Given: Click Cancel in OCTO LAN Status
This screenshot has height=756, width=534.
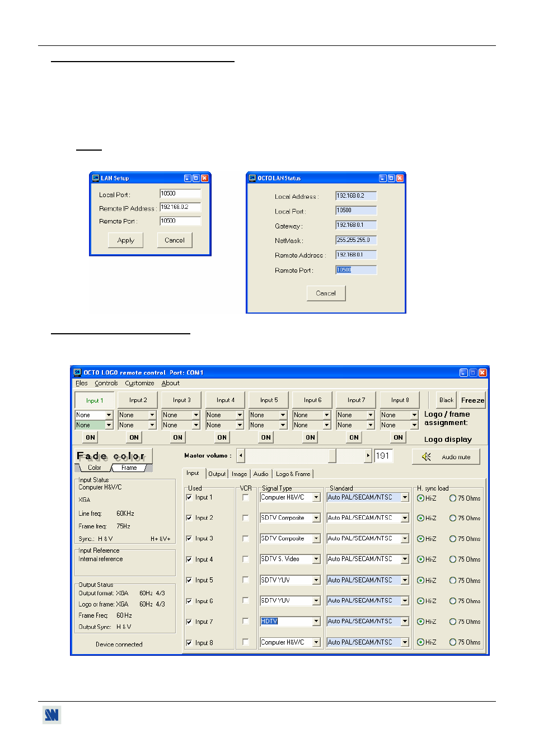Looking at the screenshot, I should (326, 293).
